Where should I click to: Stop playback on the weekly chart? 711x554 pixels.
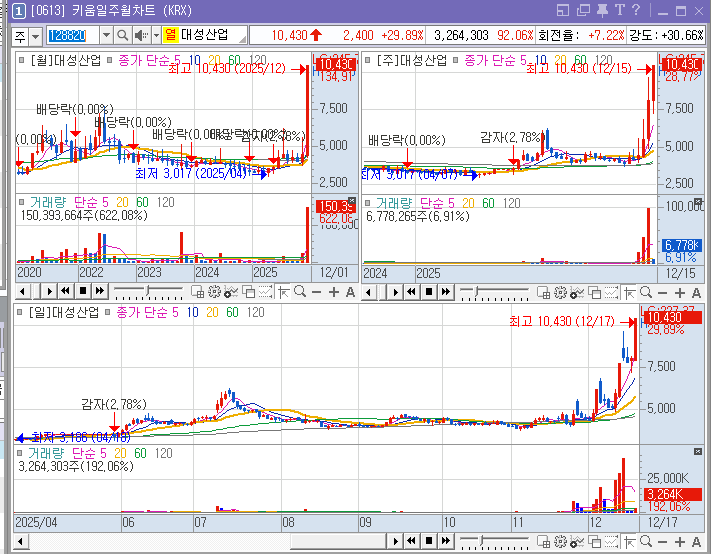[429, 292]
